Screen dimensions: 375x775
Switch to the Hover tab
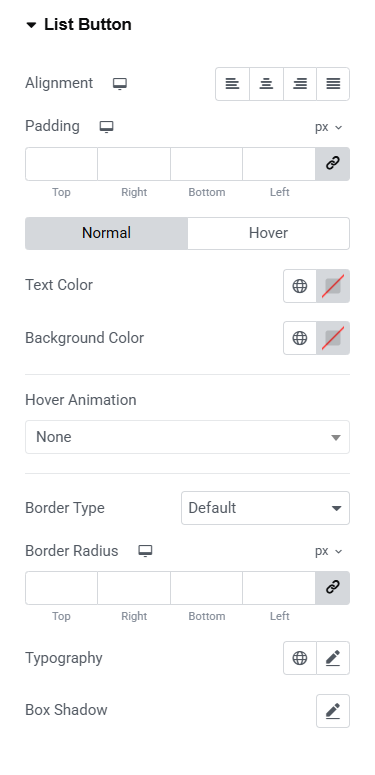(268, 233)
